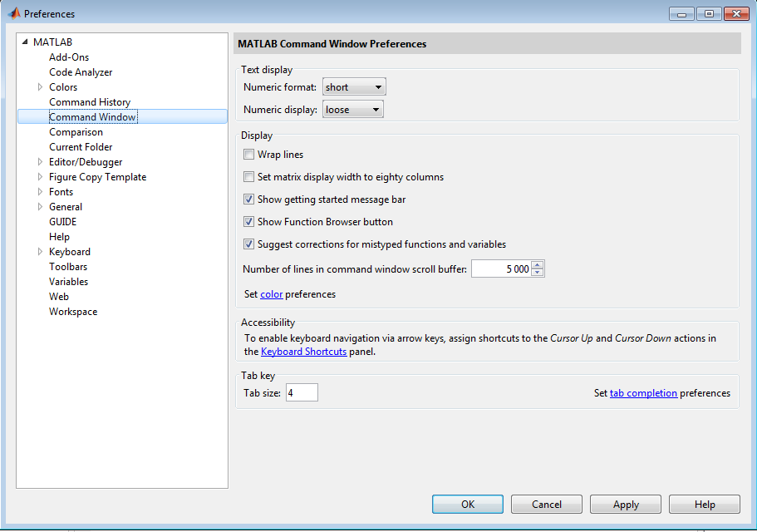Select General in the preferences tree
This screenshot has height=532, width=757.
coord(66,207)
